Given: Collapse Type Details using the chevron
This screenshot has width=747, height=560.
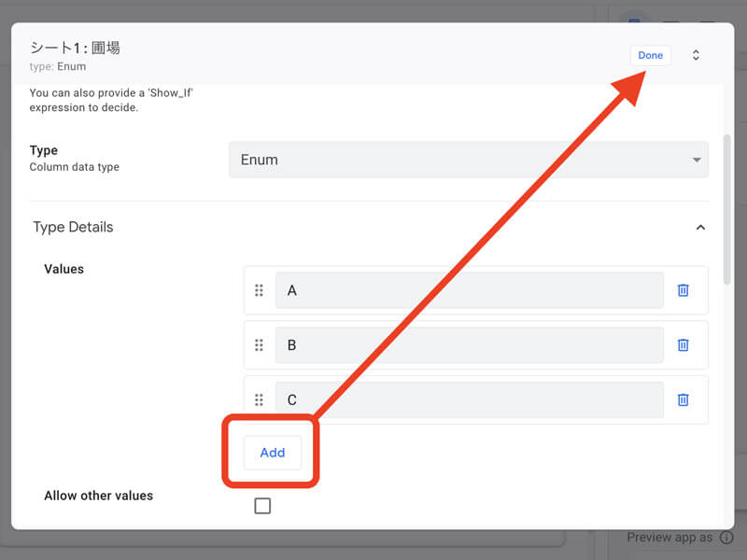Looking at the screenshot, I should 700,227.
